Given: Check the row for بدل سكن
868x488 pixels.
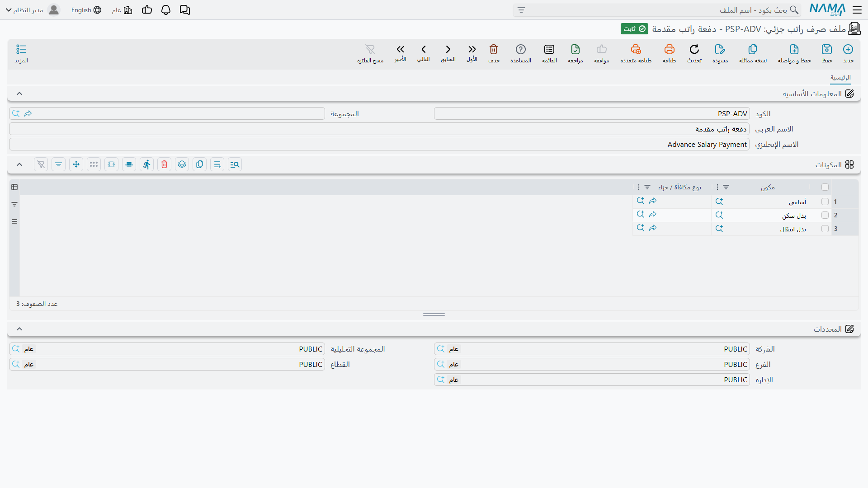Looking at the screenshot, I should [x=825, y=215].
